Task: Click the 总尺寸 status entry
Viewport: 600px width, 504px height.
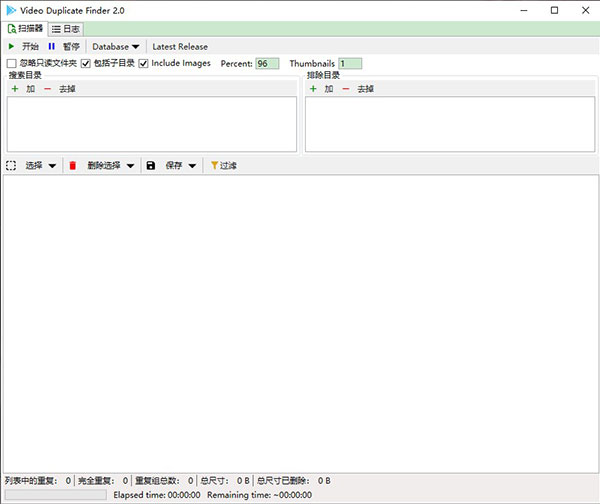Action: point(225,481)
